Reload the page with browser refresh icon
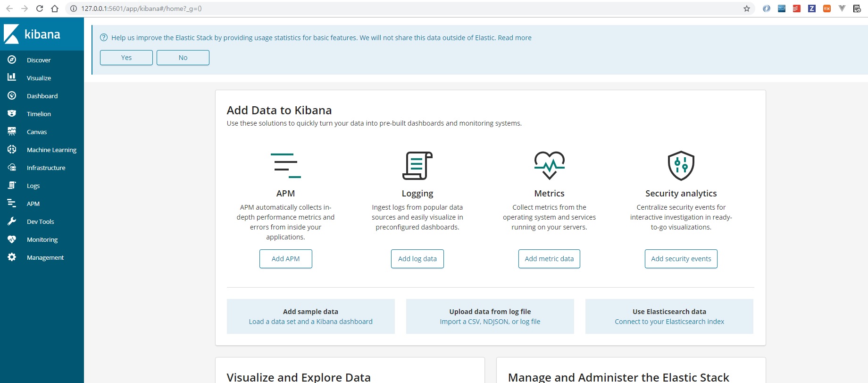 pyautogui.click(x=40, y=9)
